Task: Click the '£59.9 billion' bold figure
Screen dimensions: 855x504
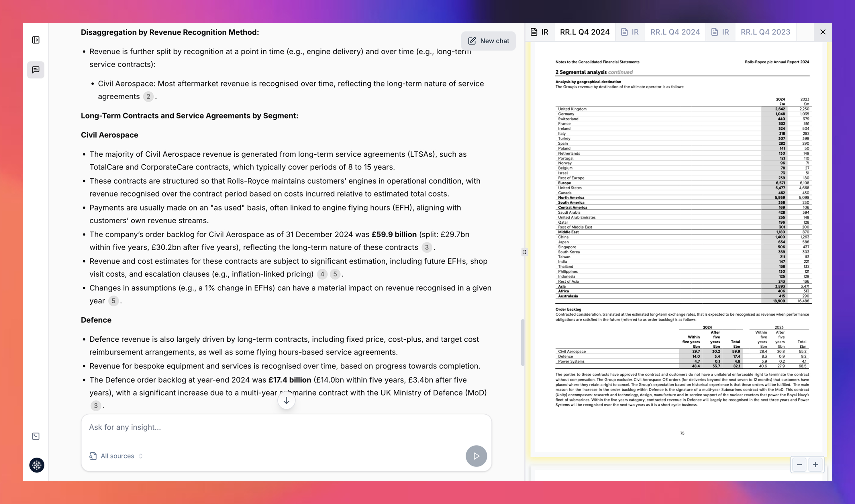Action: [394, 234]
